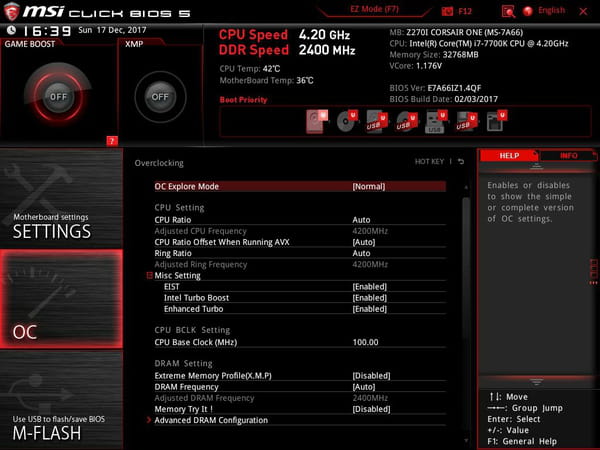Viewport: 600px width, 450px height.
Task: Click Adjusted DRAM Frequency 2400MHz row
Action: coord(300,398)
